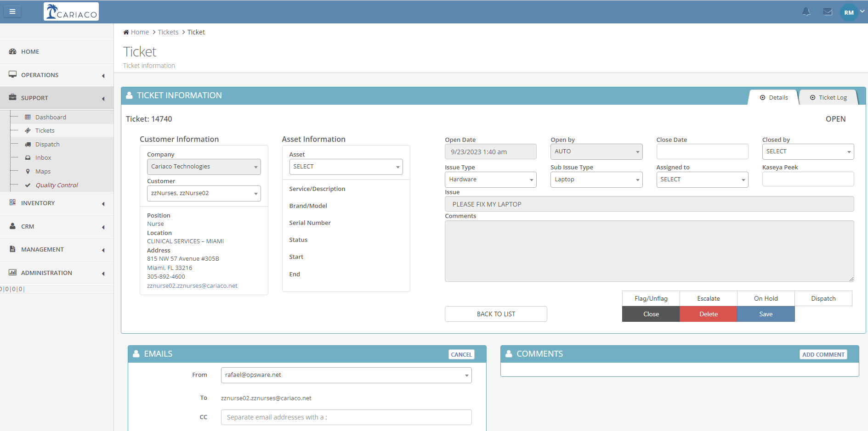Open the Issue Type dropdown
868x431 pixels.
tap(490, 179)
